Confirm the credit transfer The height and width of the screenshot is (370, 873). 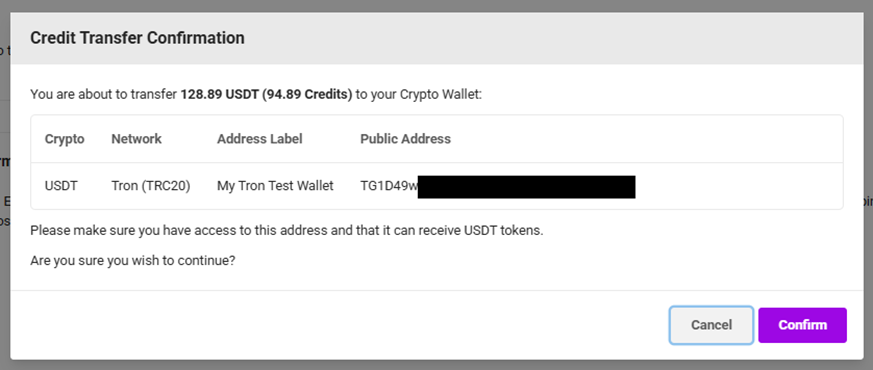click(x=802, y=325)
